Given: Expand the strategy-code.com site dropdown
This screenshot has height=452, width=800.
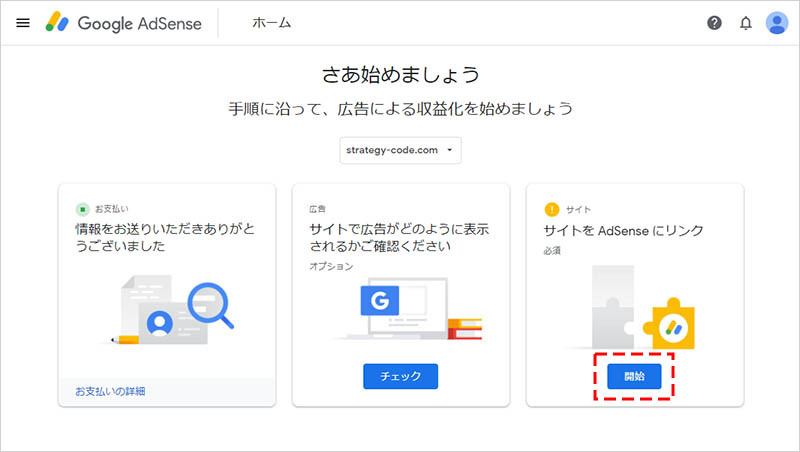Looking at the screenshot, I should pyautogui.click(x=400, y=150).
